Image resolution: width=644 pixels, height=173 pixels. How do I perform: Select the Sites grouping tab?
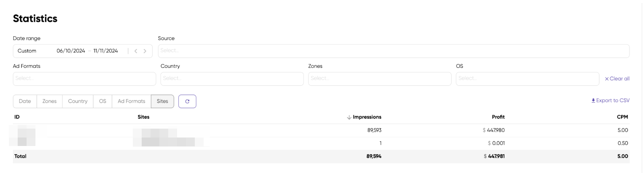163,101
